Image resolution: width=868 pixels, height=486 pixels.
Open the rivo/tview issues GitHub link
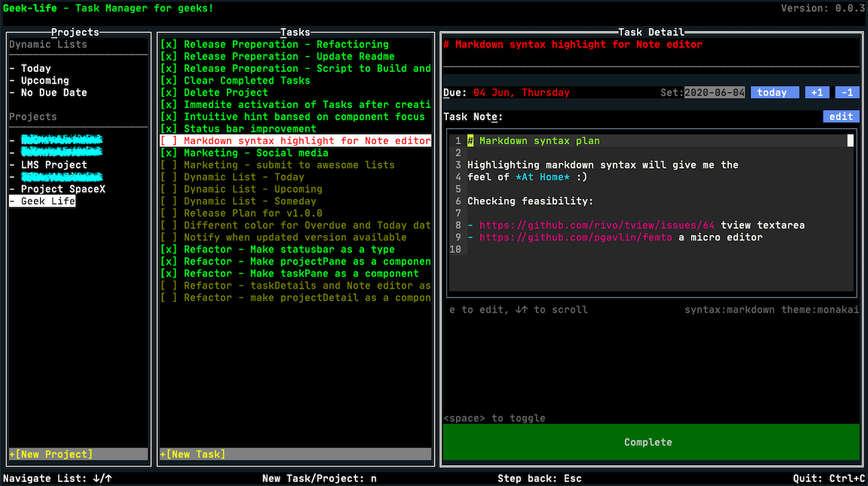(x=597, y=226)
